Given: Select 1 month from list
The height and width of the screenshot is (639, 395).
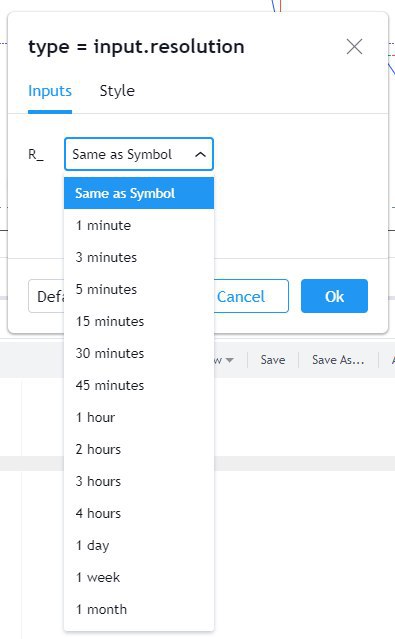Looking at the screenshot, I should 139,609.
